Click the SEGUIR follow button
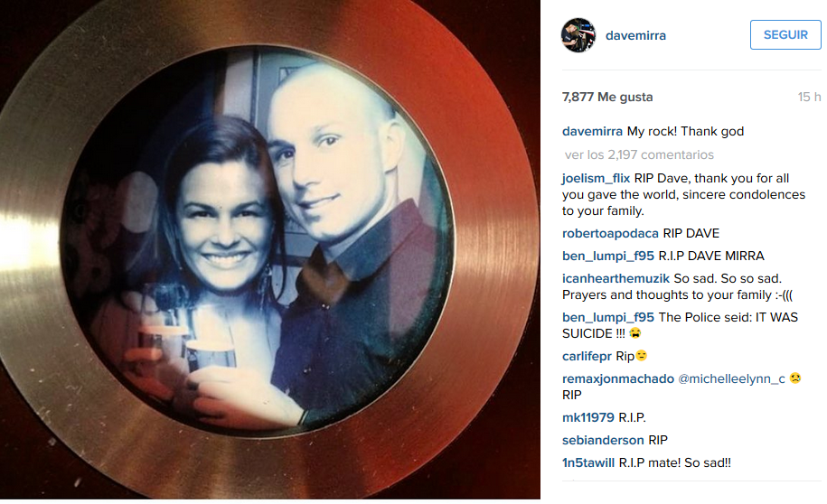The width and height of the screenshot is (827, 504). 785,35
